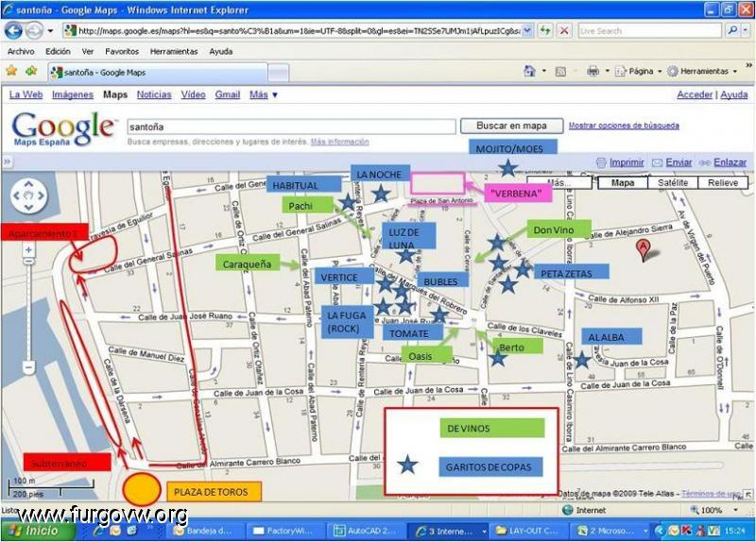Zoom out with the minus button
756x542 pixels.
point(29,368)
